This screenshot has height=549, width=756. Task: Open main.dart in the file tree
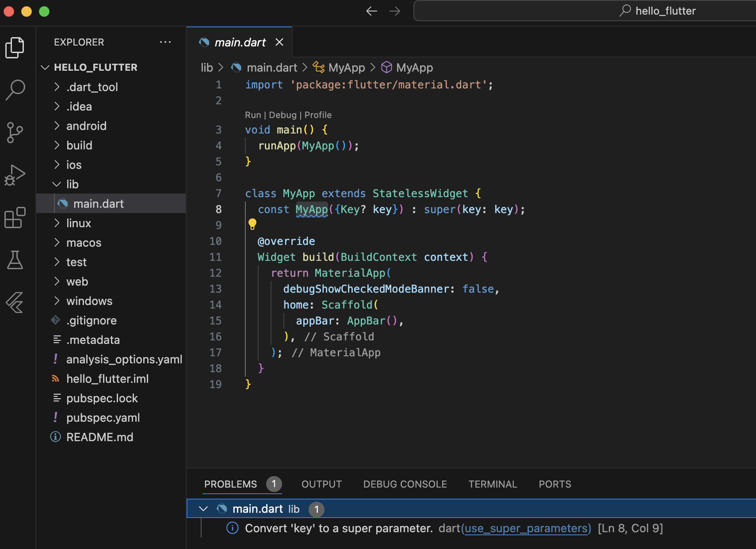coord(111,203)
